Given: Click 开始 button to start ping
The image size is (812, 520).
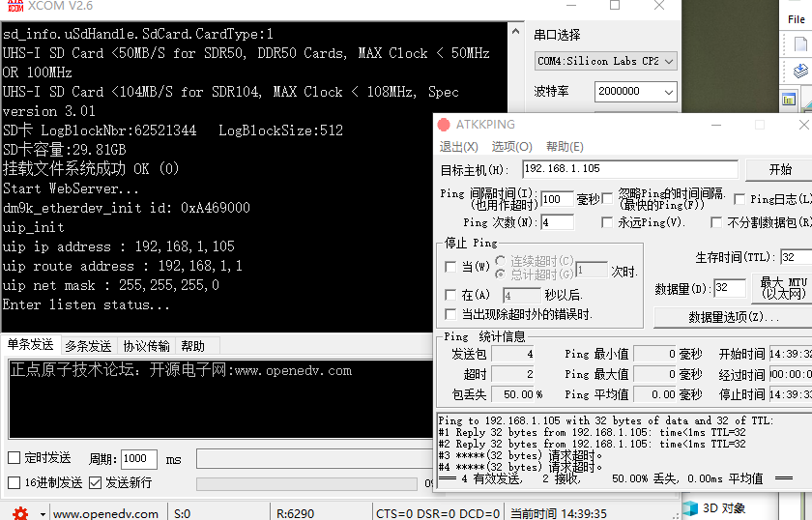Looking at the screenshot, I should [780, 170].
